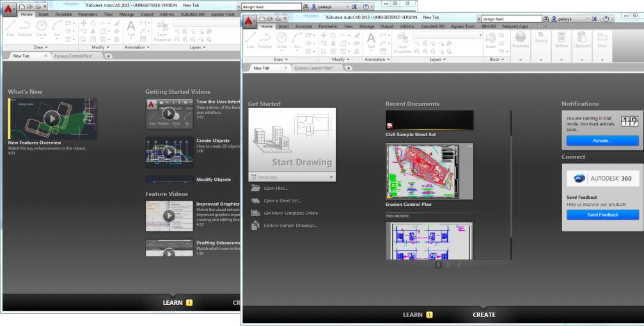The height and width of the screenshot is (326, 644).
Task: Click the Open file icon in front window toolbar
Action: pyautogui.click(x=271, y=19)
